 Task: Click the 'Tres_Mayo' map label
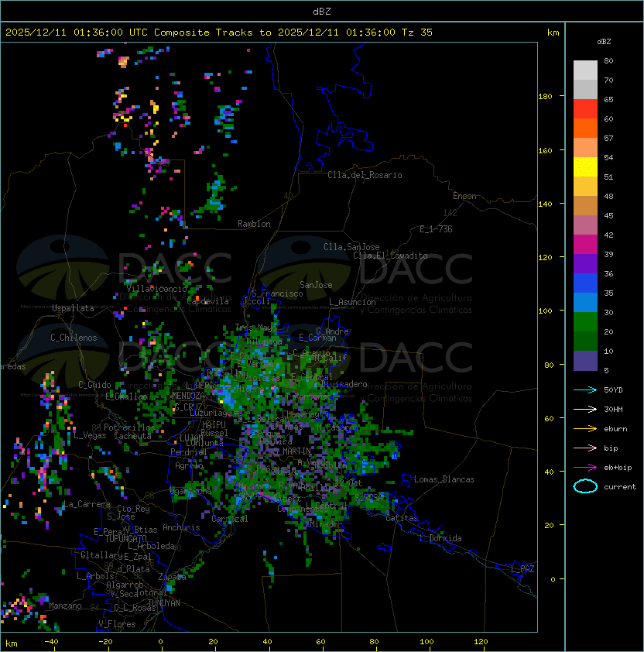coord(255,328)
